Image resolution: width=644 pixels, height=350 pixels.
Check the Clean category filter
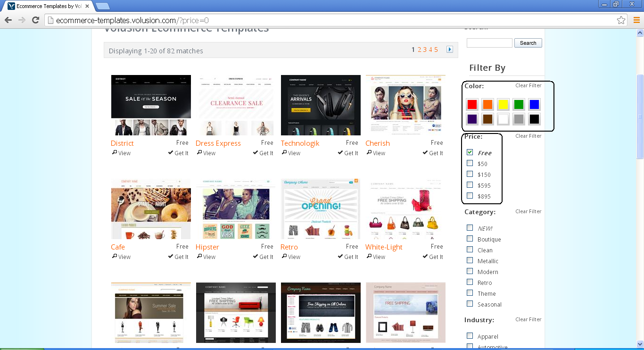pyautogui.click(x=470, y=250)
